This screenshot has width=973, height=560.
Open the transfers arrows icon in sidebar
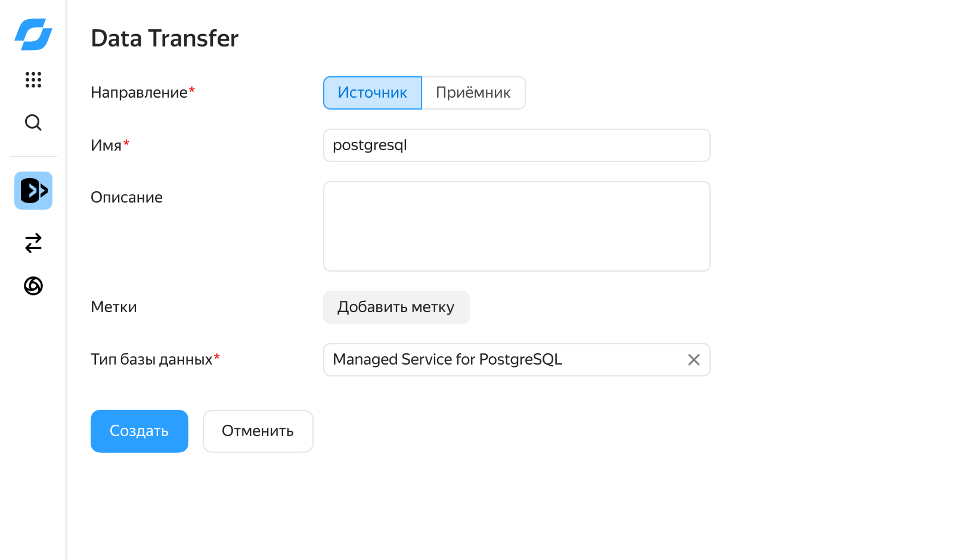pyautogui.click(x=33, y=243)
